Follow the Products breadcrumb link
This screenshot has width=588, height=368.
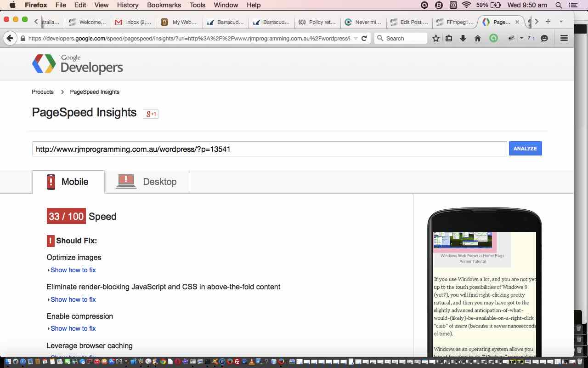[x=43, y=92]
